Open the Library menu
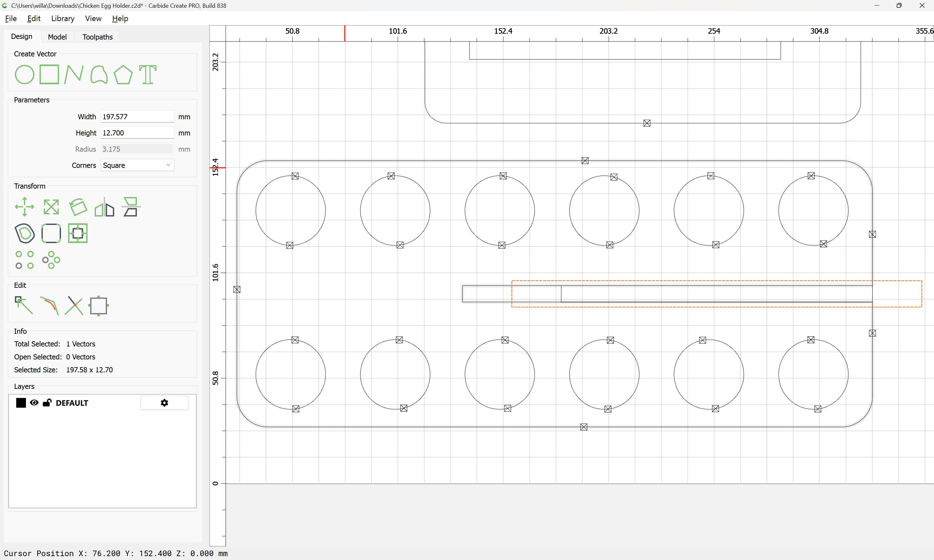934x560 pixels. tap(63, 18)
